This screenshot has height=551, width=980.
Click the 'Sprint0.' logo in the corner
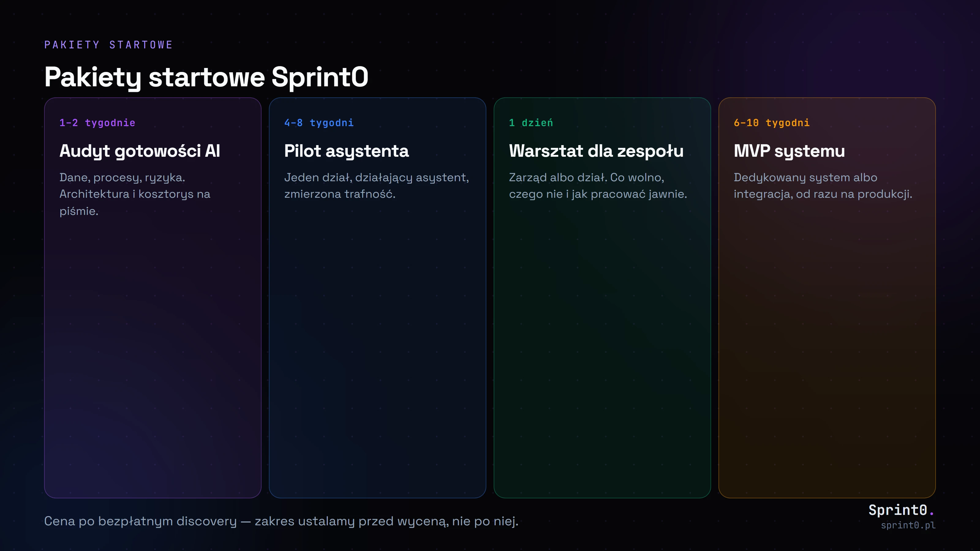coord(901,510)
